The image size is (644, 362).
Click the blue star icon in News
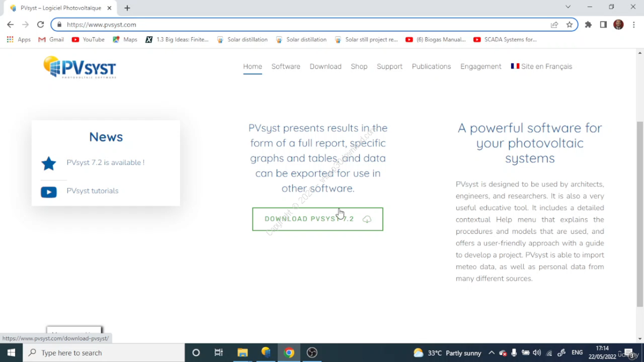click(x=49, y=163)
